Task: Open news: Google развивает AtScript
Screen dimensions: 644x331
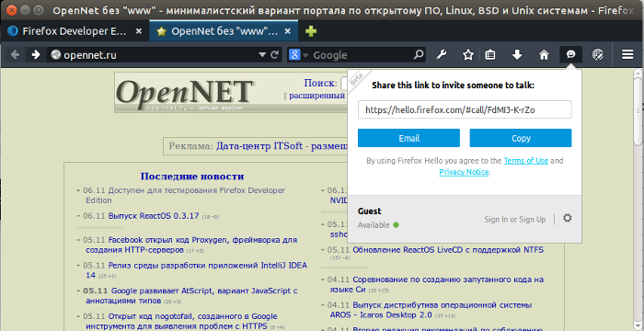Action: (191, 296)
